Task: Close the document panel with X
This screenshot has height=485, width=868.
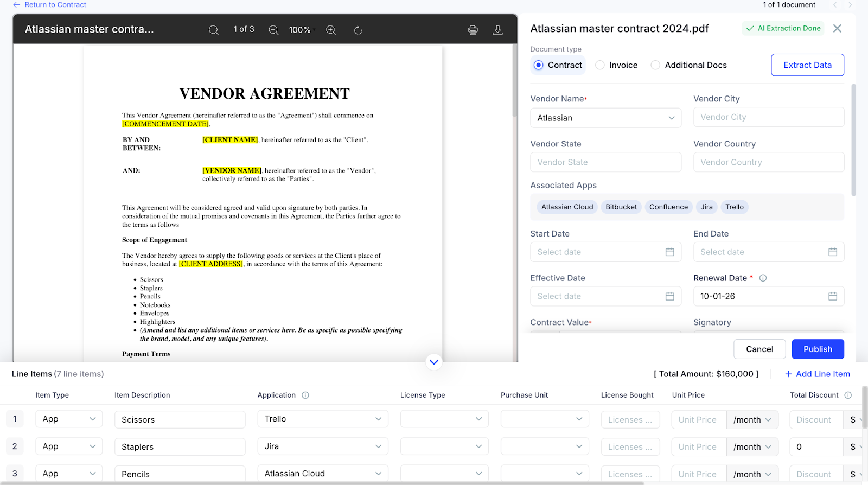Action: tap(837, 28)
